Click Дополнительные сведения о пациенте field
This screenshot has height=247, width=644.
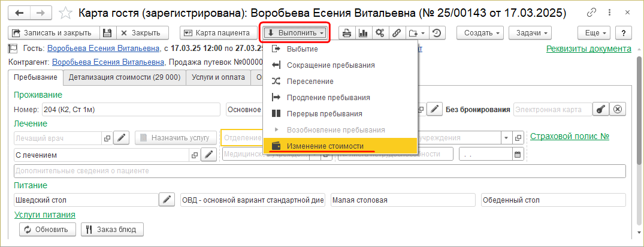(319, 170)
